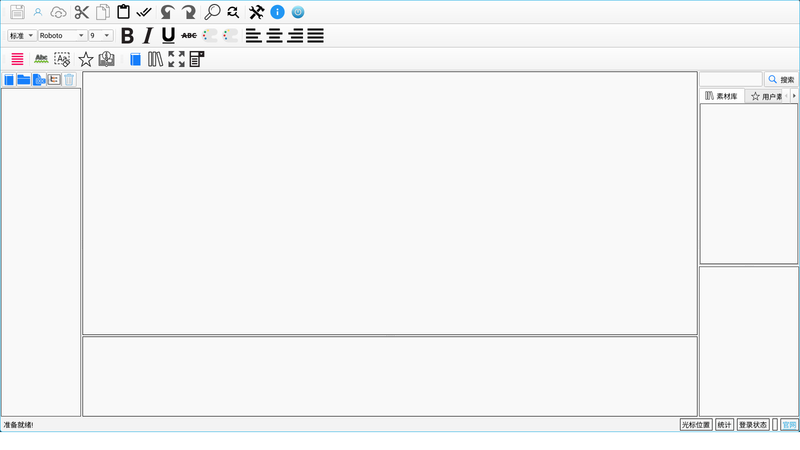
Task: Click the 官网 link in status bar
Action: point(789,425)
